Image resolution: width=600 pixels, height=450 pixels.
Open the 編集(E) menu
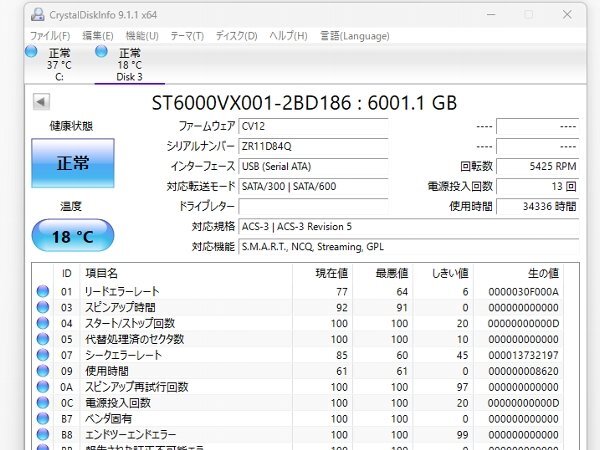(98, 36)
